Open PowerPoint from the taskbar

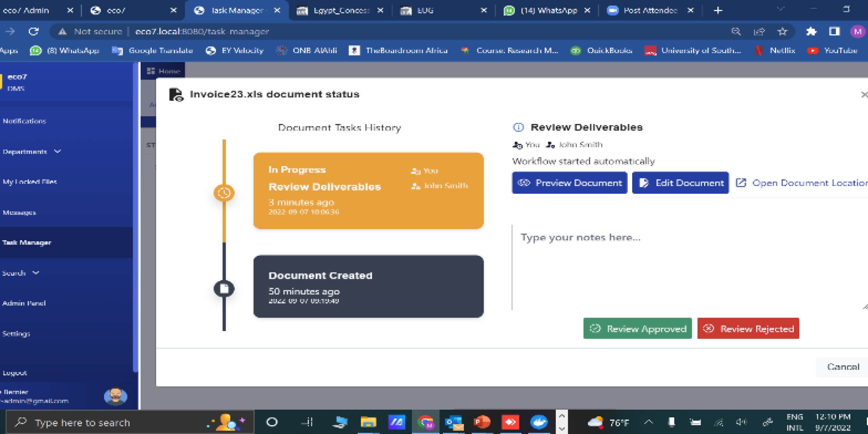pos(482,422)
